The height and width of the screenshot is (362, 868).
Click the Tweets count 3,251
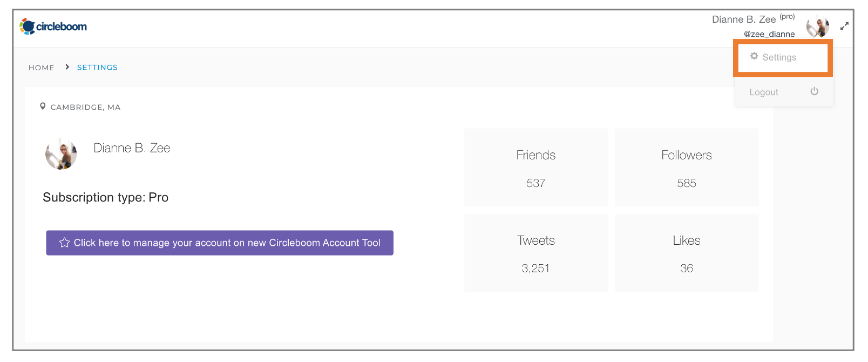click(x=535, y=269)
